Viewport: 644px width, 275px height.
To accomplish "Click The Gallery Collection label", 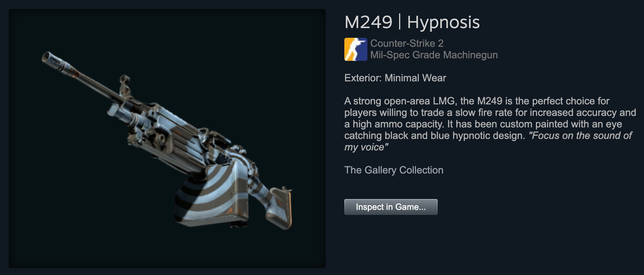I will click(394, 170).
